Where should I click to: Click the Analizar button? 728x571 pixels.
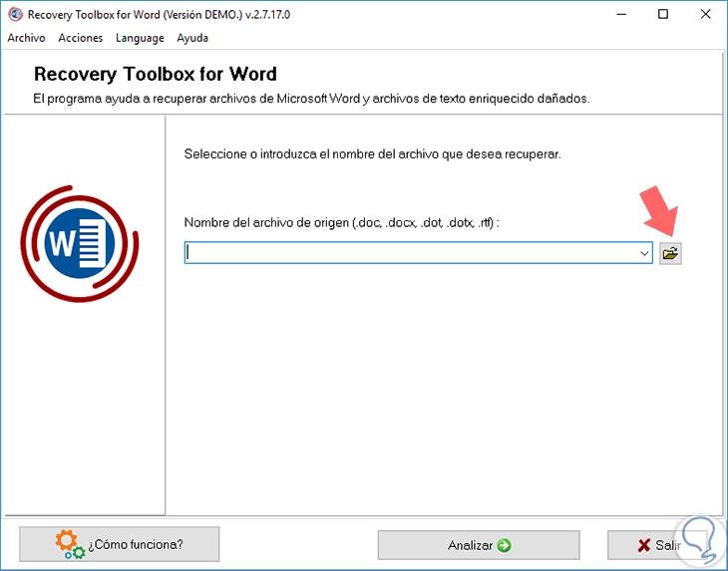[x=479, y=545]
